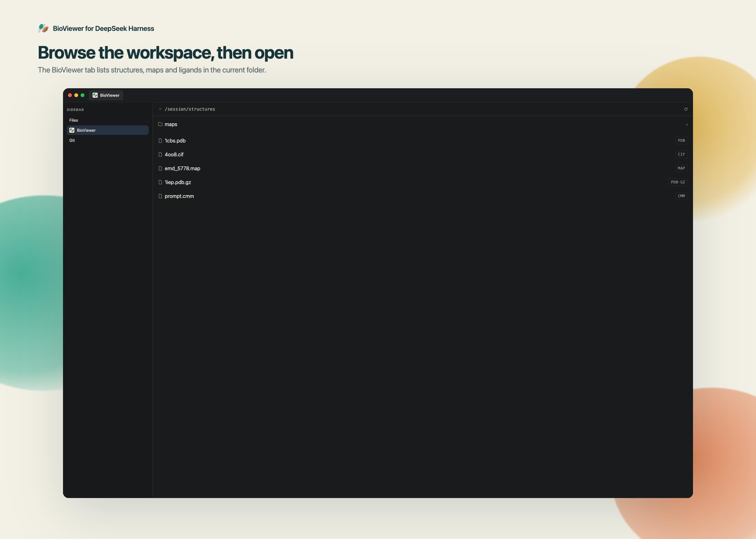
Task: Click the MAP type badge
Action: click(x=681, y=168)
